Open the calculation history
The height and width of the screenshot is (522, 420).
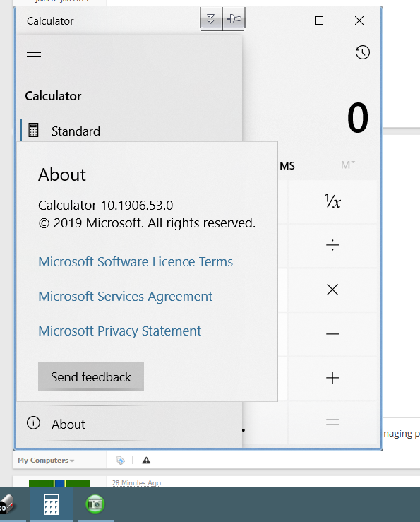[362, 52]
